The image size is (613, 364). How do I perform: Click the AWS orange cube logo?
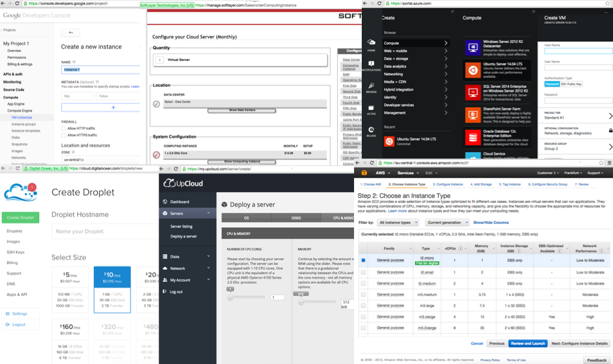click(x=364, y=173)
